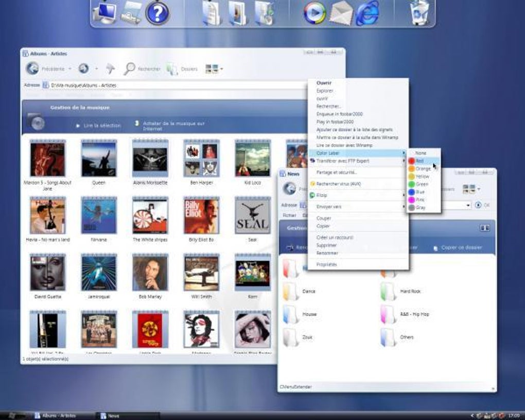Click the blue Help question mark icon

click(157, 13)
